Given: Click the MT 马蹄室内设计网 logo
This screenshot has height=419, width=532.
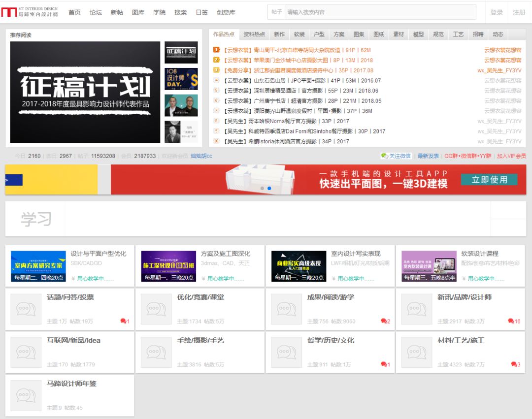Looking at the screenshot, I should (30, 11).
